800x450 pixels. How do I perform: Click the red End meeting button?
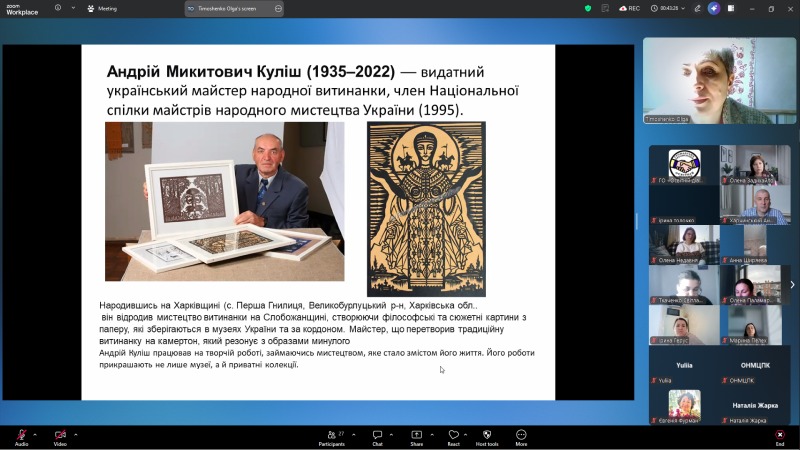(779, 436)
